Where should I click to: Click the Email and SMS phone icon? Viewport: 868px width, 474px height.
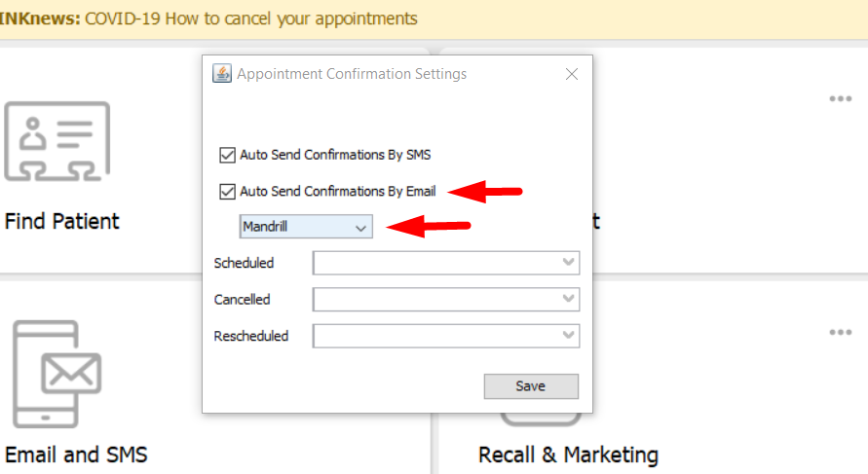pos(57,375)
